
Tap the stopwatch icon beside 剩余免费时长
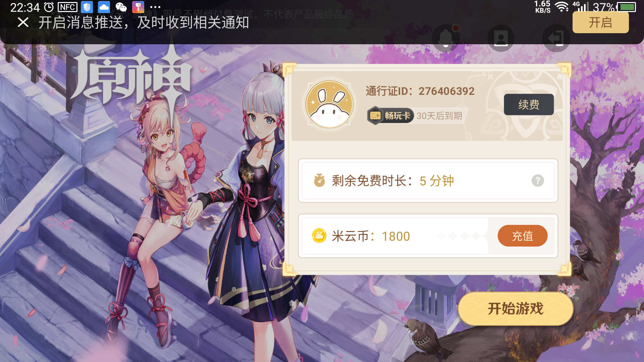[x=319, y=180]
